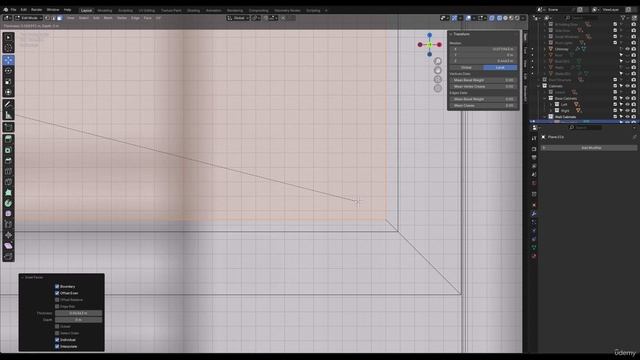
Task: Toggle perspective/orthographic view gizmo
Action: tap(438, 88)
